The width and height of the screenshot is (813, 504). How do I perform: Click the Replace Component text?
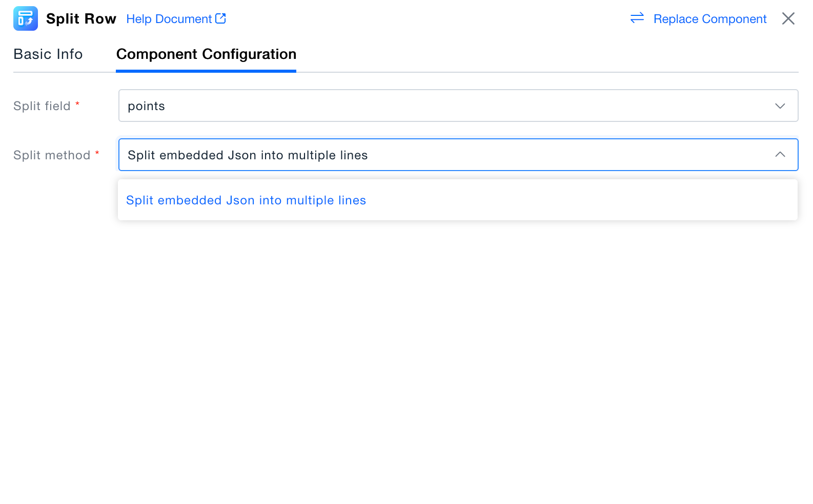710,19
